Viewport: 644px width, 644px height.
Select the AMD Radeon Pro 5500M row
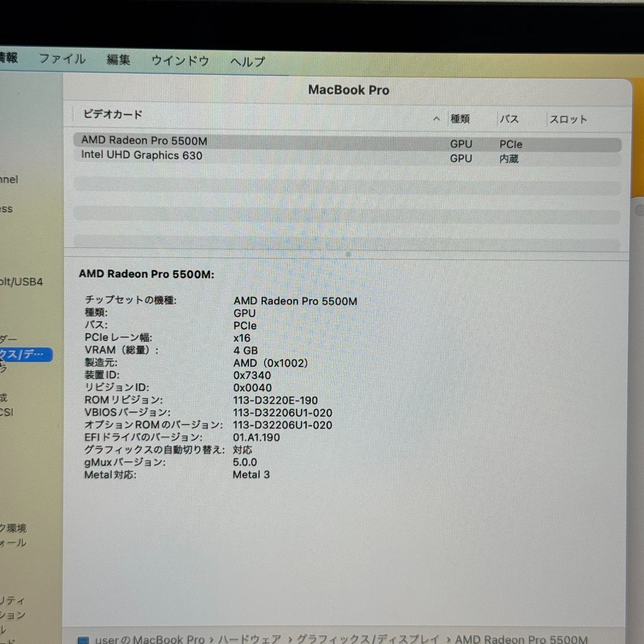pyautogui.click(x=347, y=143)
